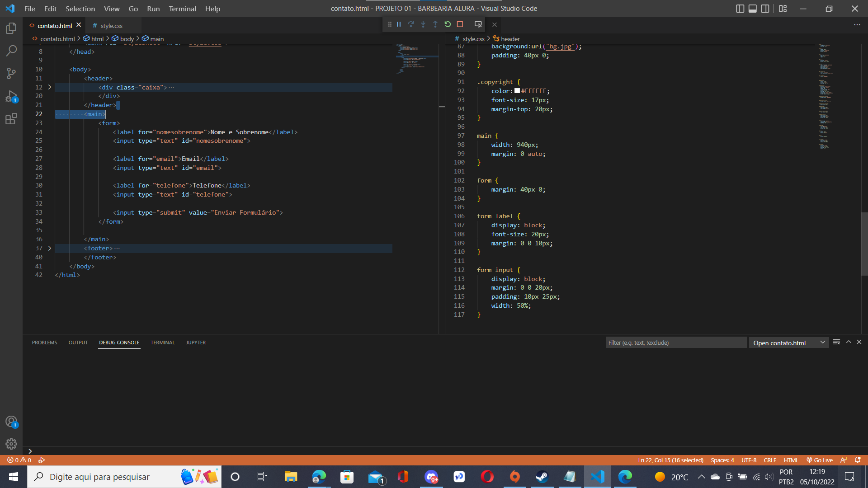Screen dimensions: 868x488
Task: Switch to the Terminal panel tab
Action: tap(163, 343)
